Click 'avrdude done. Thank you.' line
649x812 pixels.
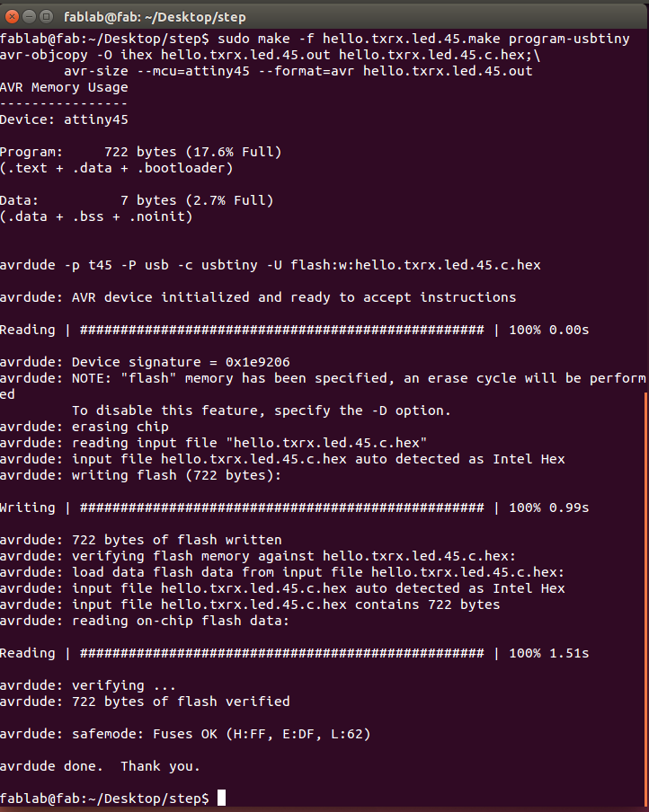[100, 766]
